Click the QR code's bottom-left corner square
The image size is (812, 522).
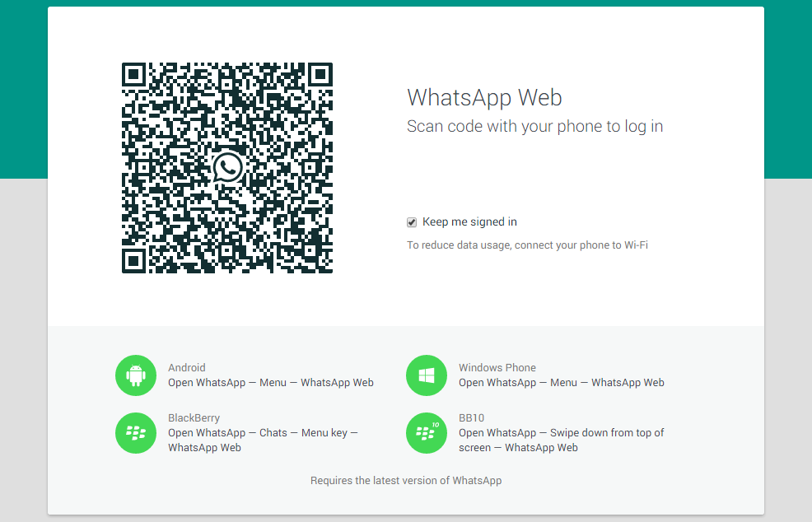click(135, 259)
